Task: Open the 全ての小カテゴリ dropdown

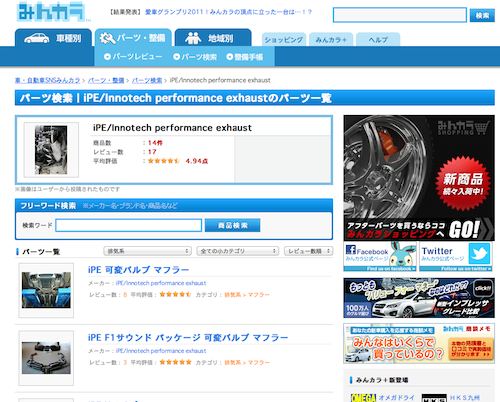Action: [x=238, y=251]
